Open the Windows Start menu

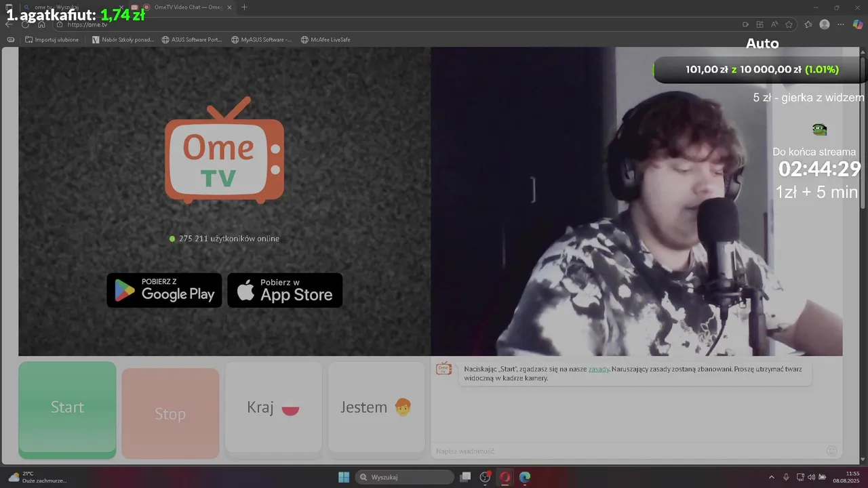pos(344,477)
